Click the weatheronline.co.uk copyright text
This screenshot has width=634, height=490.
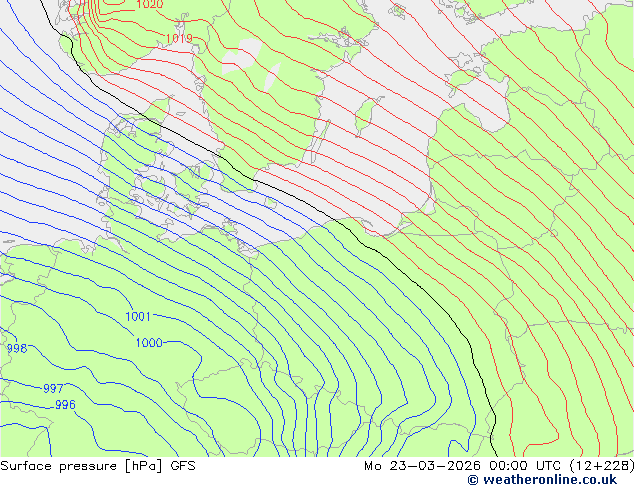pos(542,480)
